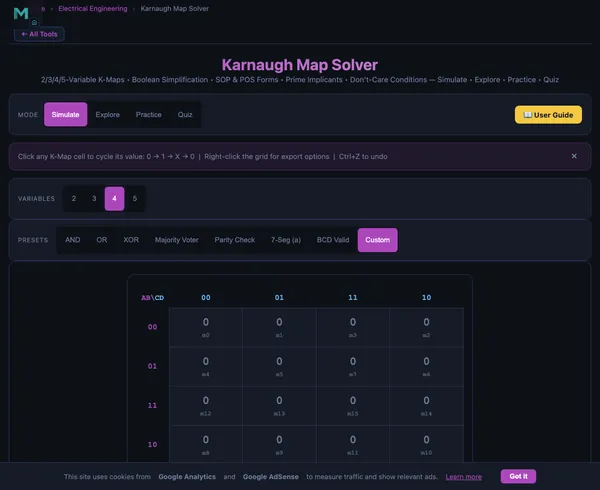Open the Learn more cookie link
This screenshot has height=490, width=600.
(464, 477)
